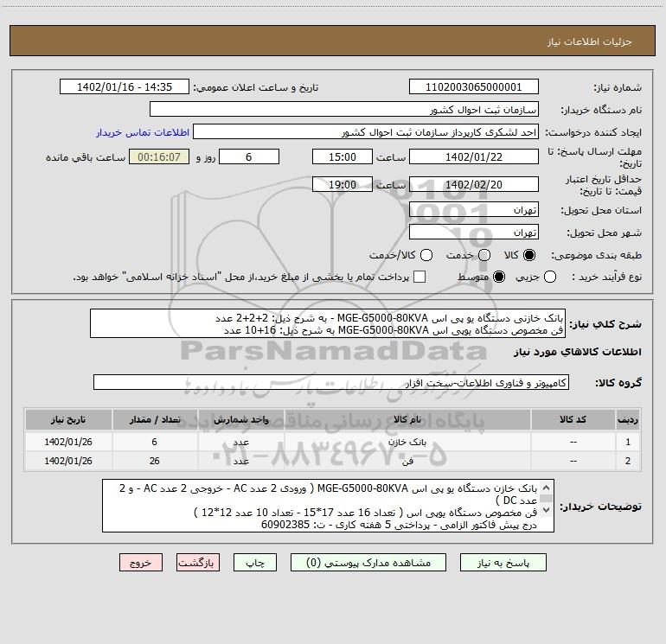The image size is (666, 644).
Task: Select the کالا/خدمت radio button
Action: [426, 255]
